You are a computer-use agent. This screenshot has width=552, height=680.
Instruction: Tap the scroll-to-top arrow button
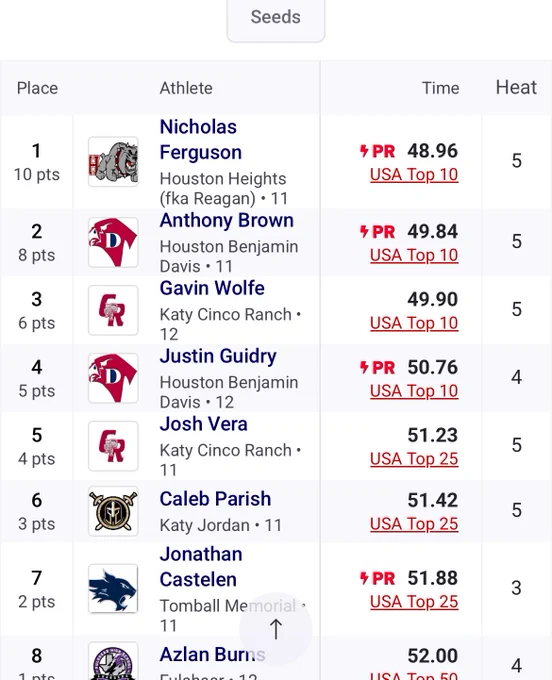click(x=276, y=629)
